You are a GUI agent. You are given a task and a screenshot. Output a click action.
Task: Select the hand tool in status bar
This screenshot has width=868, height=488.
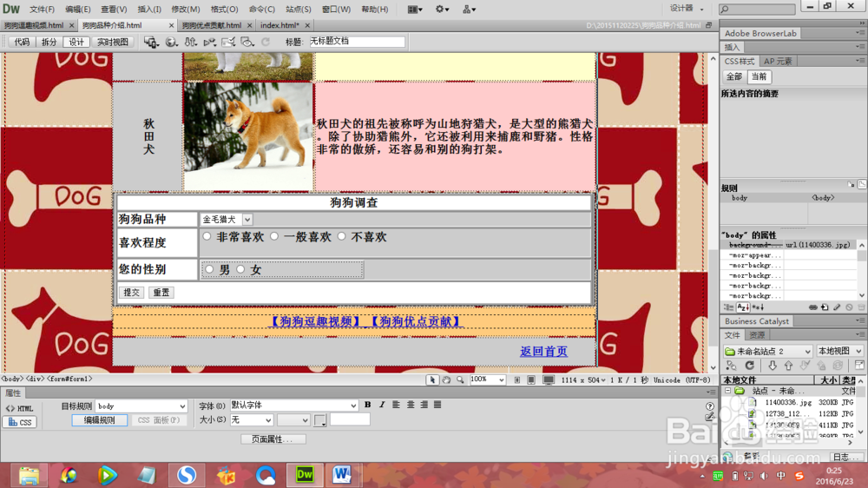coord(446,380)
